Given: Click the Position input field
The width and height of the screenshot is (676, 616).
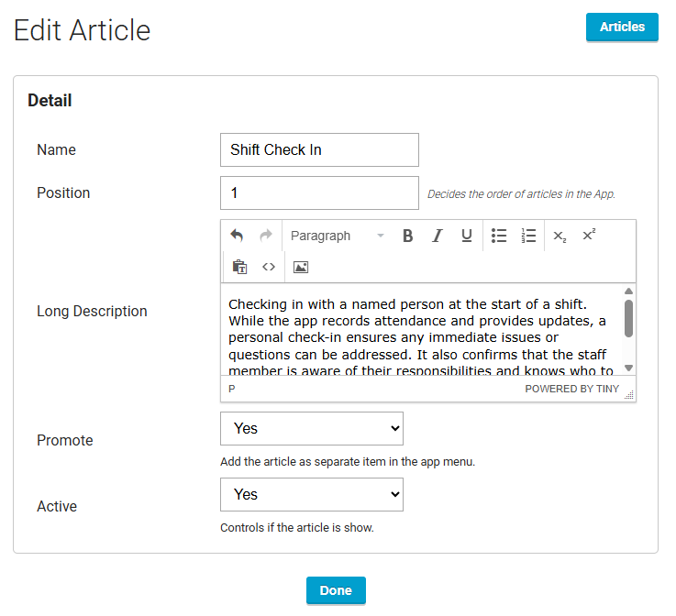Looking at the screenshot, I should pyautogui.click(x=319, y=193).
